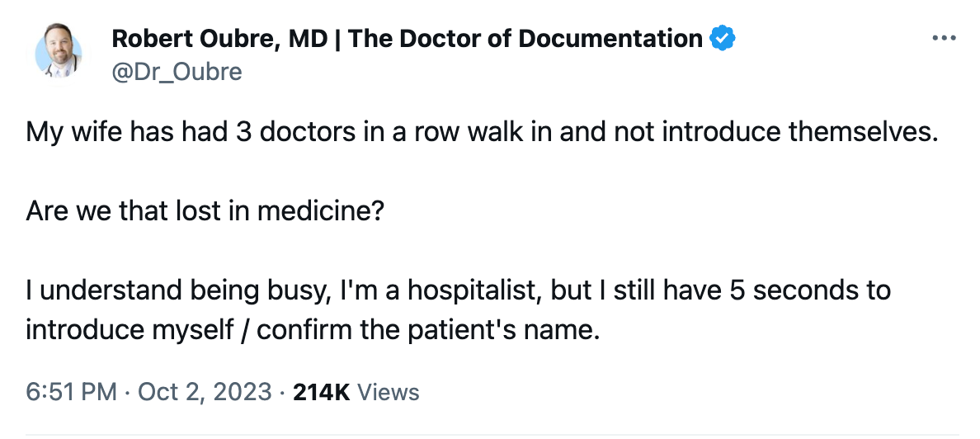Click the "Are we that lost in medicine?" line
980x439 pixels.
coord(205,212)
